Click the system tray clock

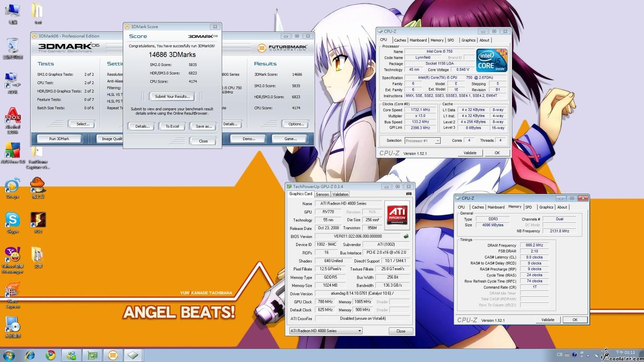point(625,353)
